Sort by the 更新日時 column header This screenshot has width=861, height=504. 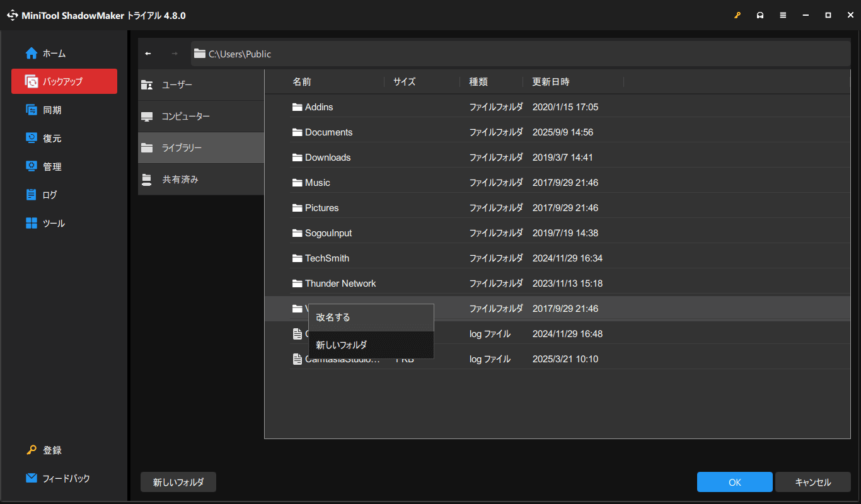coord(551,82)
